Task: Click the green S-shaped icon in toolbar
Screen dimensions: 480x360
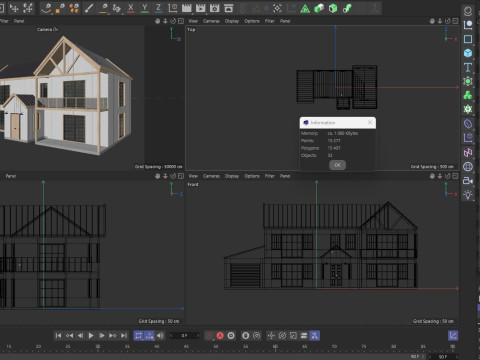Action: pos(347,8)
